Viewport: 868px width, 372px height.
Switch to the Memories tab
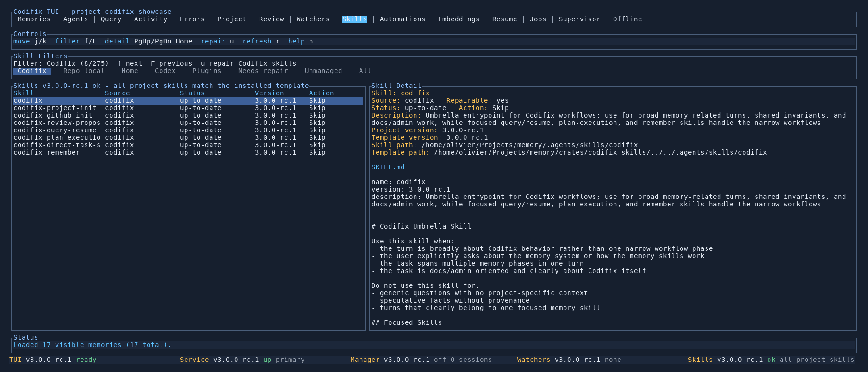[x=34, y=19]
